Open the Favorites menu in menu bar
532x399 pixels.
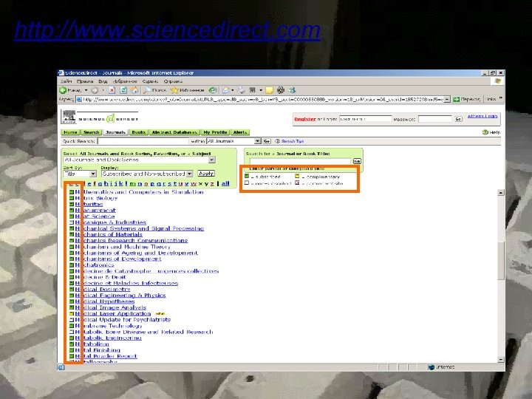125,81
